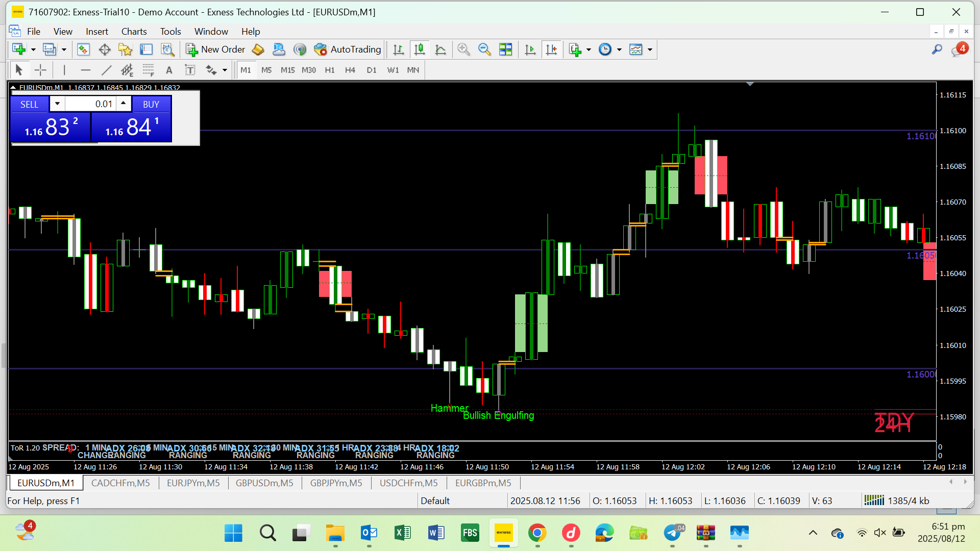Open the Tools menu
The image size is (980, 551).
click(x=170, y=32)
